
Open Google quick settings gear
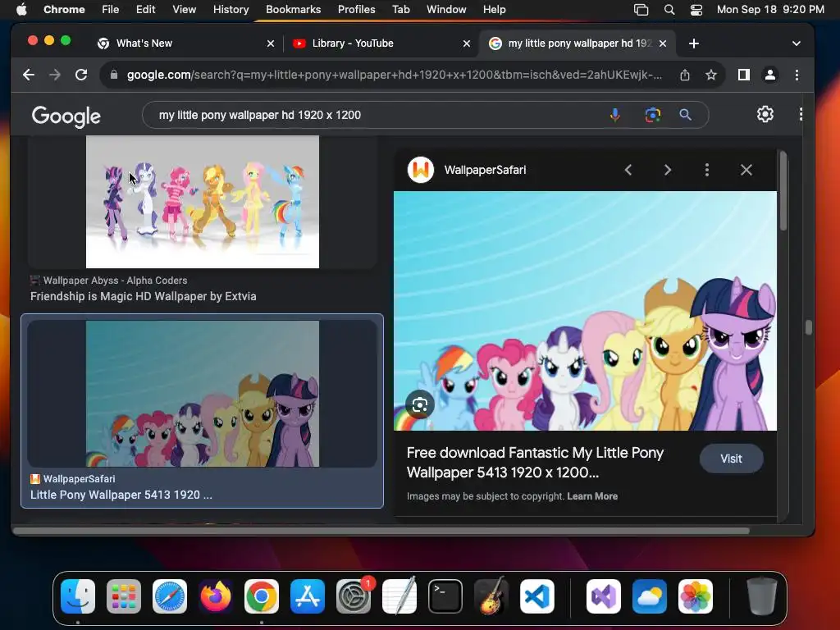[x=765, y=114]
